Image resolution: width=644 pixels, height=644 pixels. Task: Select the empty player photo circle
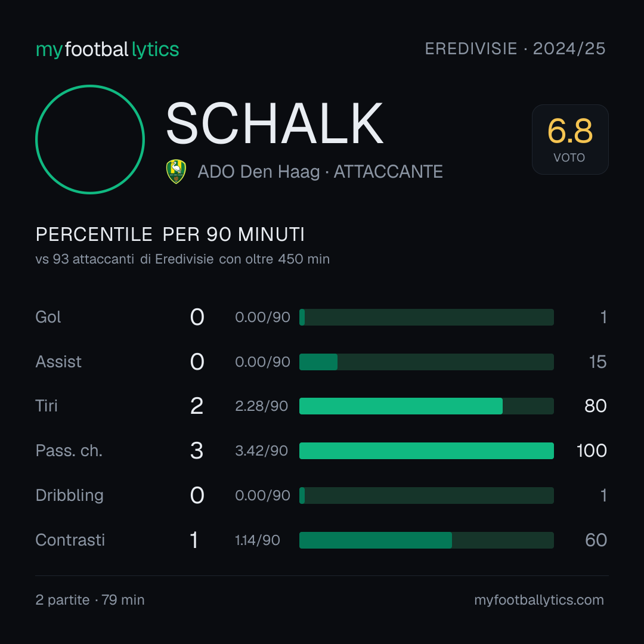(x=90, y=139)
